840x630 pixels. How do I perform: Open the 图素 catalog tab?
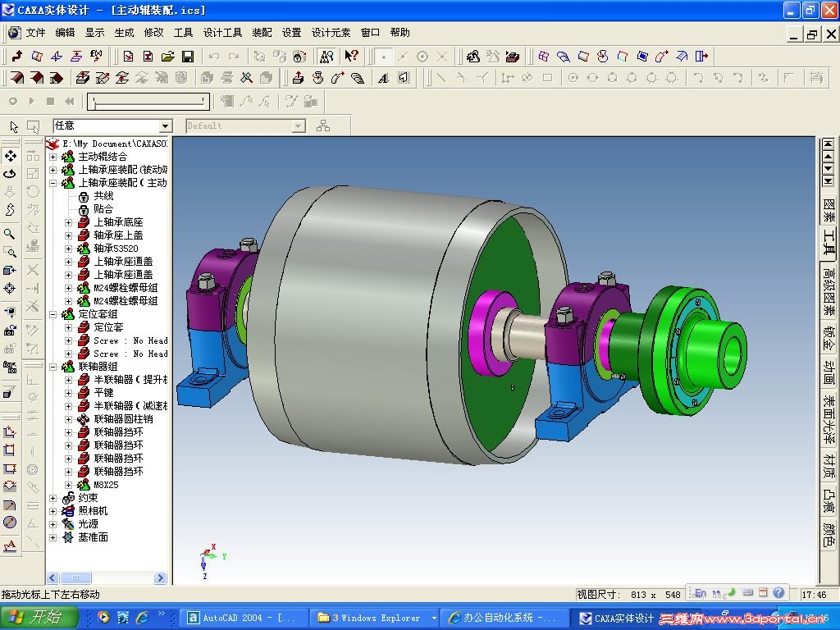[x=829, y=211]
